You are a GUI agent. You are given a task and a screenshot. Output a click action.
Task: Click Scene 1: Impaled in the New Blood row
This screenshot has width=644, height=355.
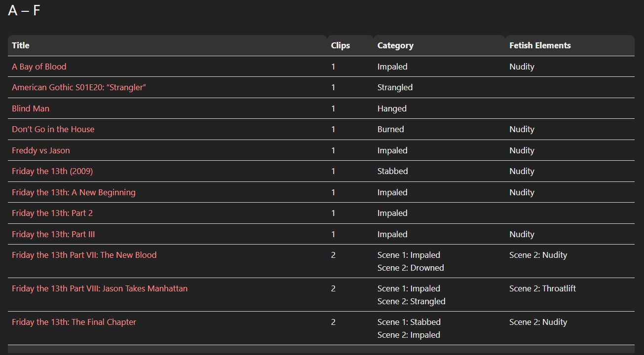pyautogui.click(x=409, y=255)
